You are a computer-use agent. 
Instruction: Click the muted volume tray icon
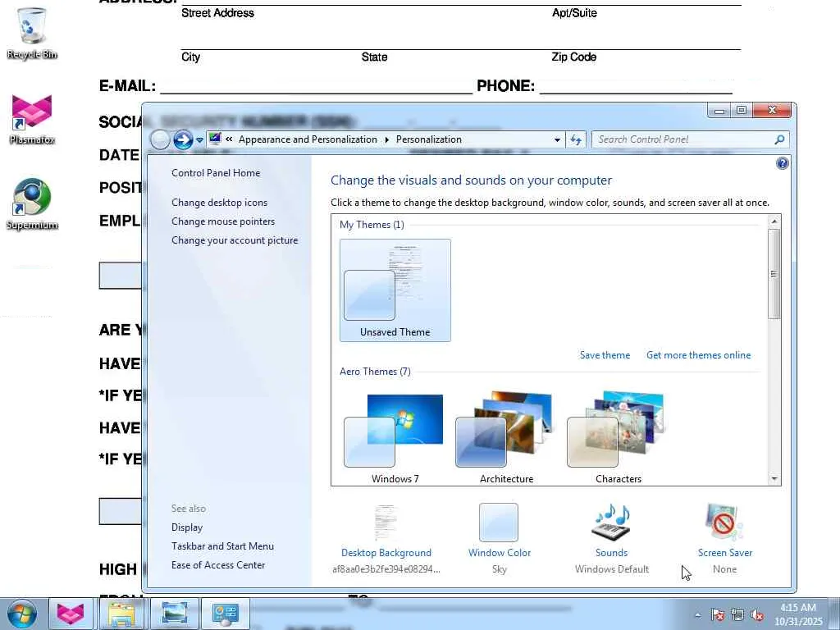point(757,615)
